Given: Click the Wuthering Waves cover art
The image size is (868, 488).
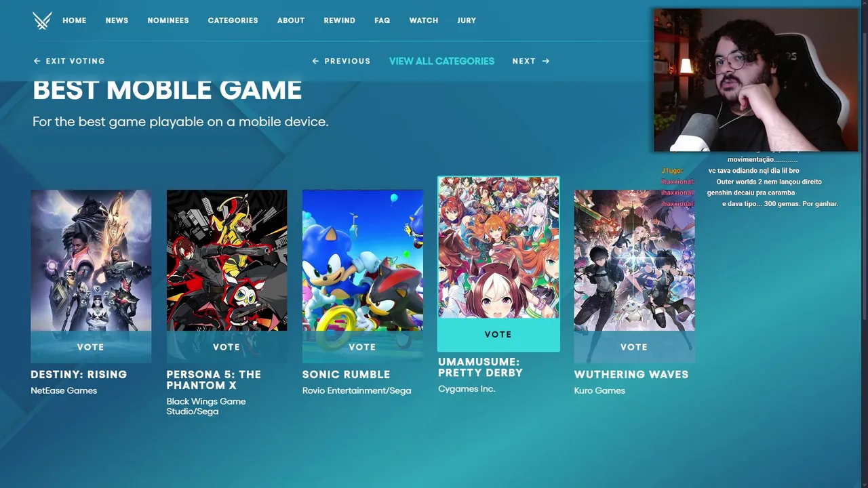Looking at the screenshot, I should [x=634, y=260].
